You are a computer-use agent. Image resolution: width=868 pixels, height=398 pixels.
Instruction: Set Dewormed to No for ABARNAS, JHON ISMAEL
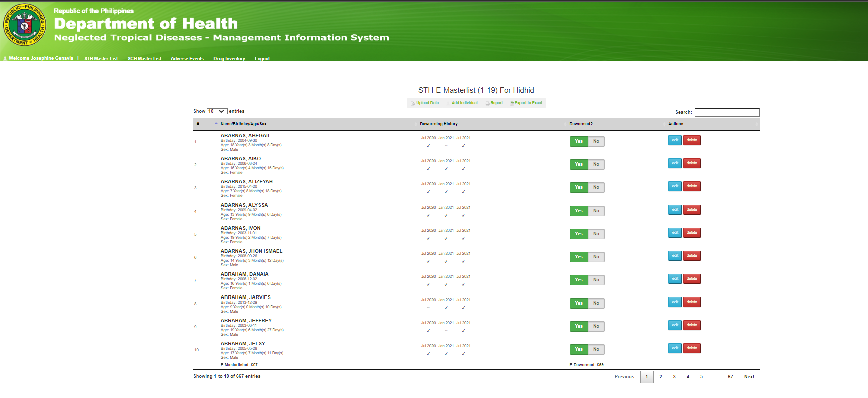596,257
